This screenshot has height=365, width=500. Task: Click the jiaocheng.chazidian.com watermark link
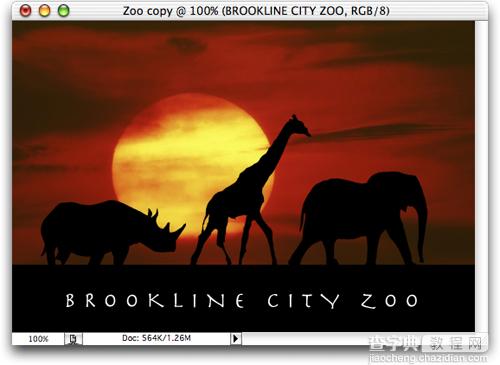coord(428,359)
